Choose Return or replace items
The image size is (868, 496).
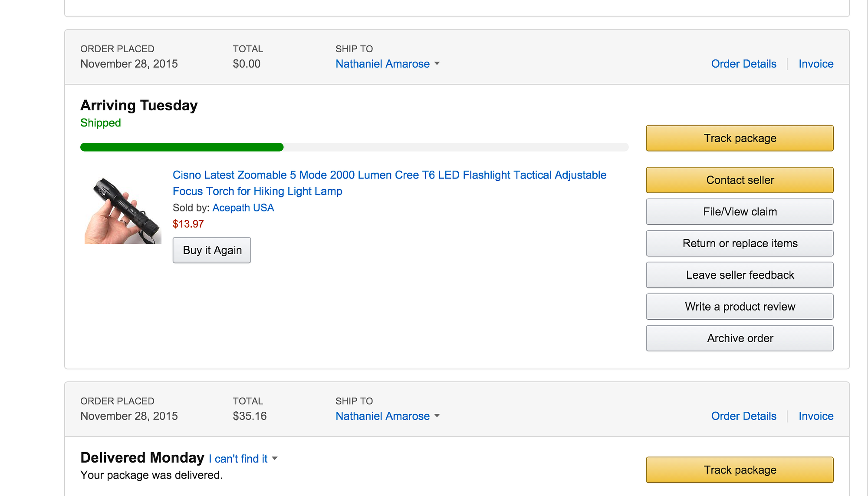pos(740,243)
